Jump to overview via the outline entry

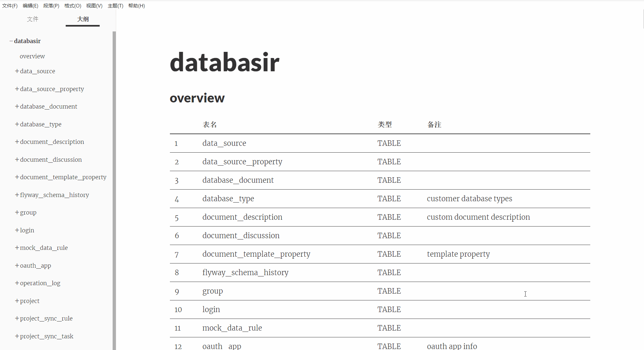[x=32, y=56]
